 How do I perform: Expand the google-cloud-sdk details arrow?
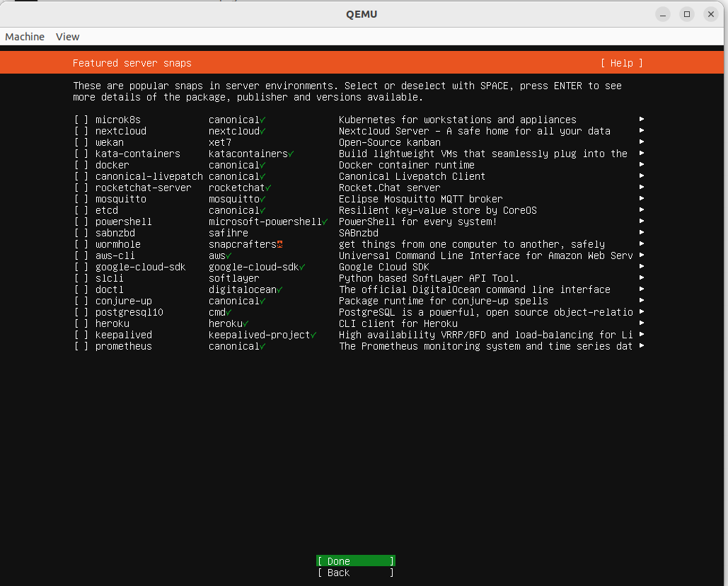click(640, 267)
